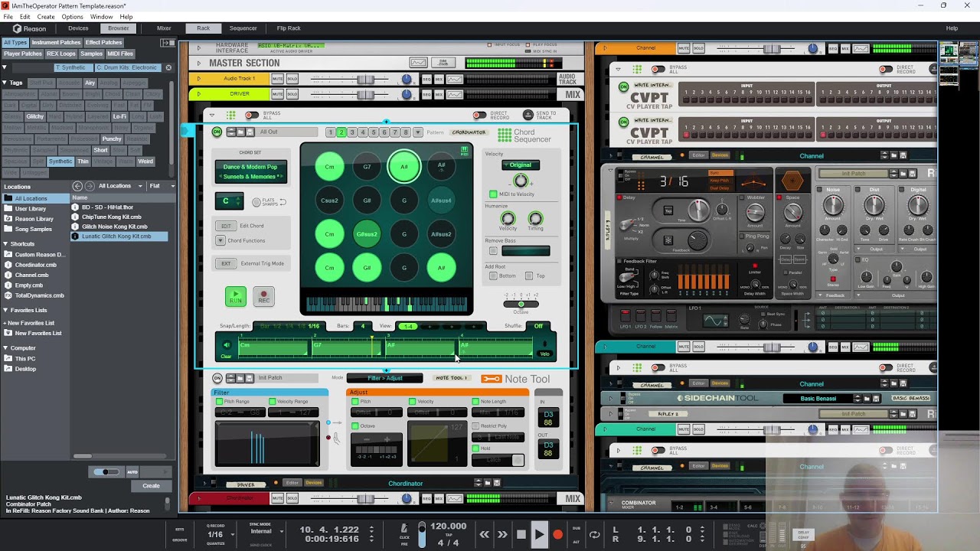Click the transport Record button
980x551 pixels.
click(x=557, y=535)
